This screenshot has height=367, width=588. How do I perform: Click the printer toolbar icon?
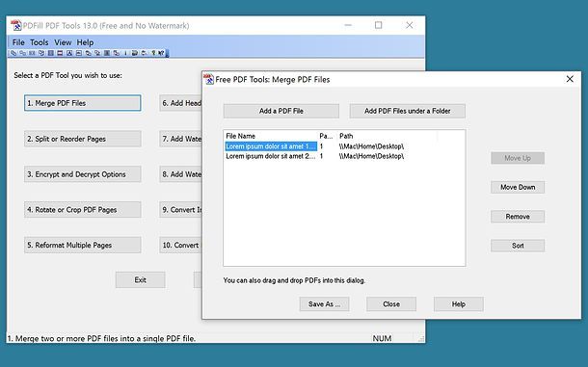tap(135, 53)
